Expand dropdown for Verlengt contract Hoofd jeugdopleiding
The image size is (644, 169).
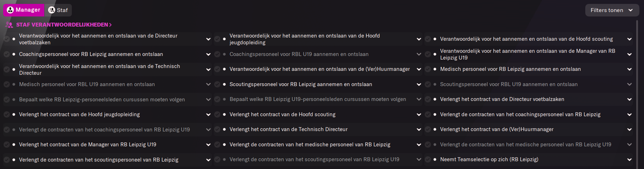[x=208, y=114]
